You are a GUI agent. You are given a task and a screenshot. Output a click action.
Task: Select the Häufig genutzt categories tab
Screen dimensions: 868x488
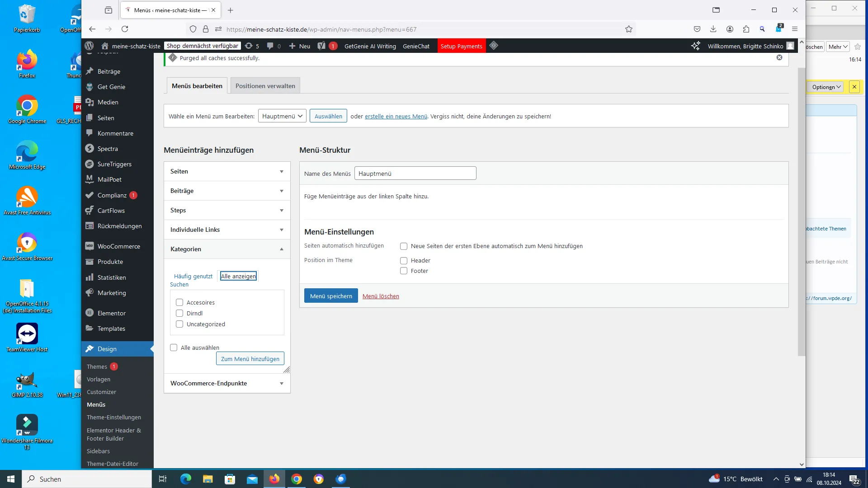click(x=193, y=276)
